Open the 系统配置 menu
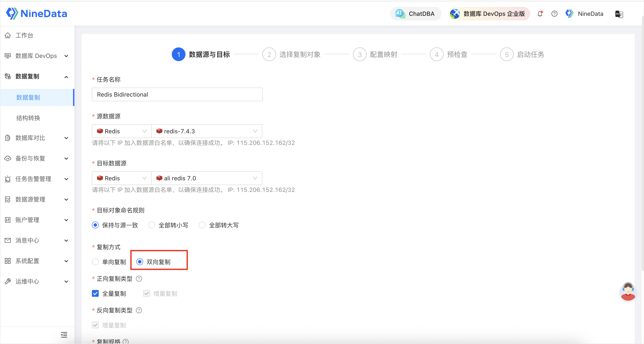This screenshot has width=644, height=344. coord(37,261)
